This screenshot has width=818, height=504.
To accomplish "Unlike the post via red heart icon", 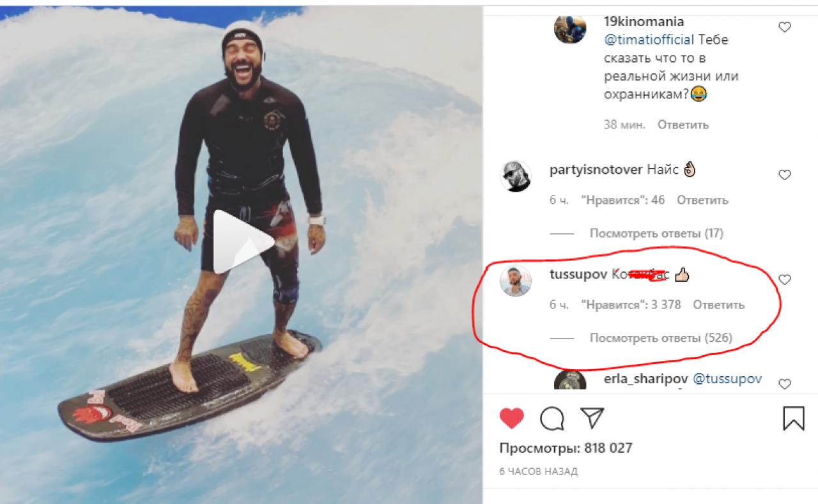I will [x=511, y=418].
